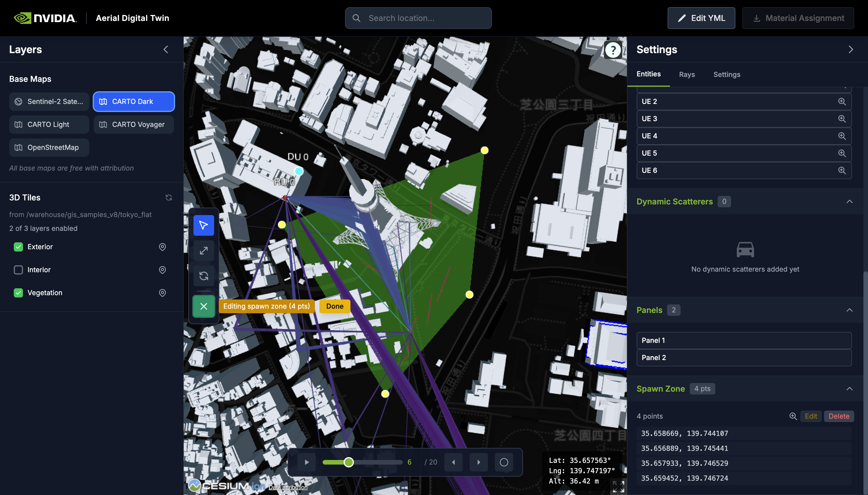Locate the Exterior layer on map

(162, 247)
